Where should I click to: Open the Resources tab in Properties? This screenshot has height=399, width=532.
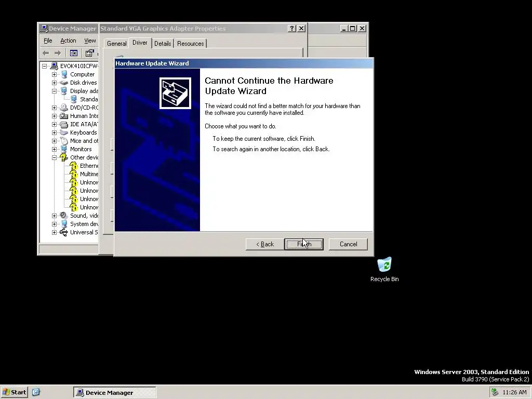click(x=190, y=44)
